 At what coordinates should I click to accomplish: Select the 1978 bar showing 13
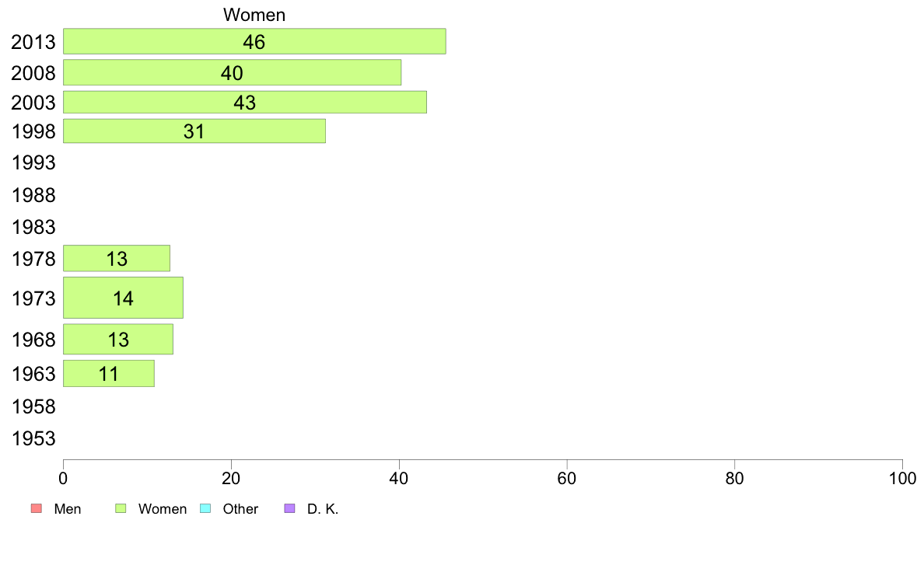[117, 259]
